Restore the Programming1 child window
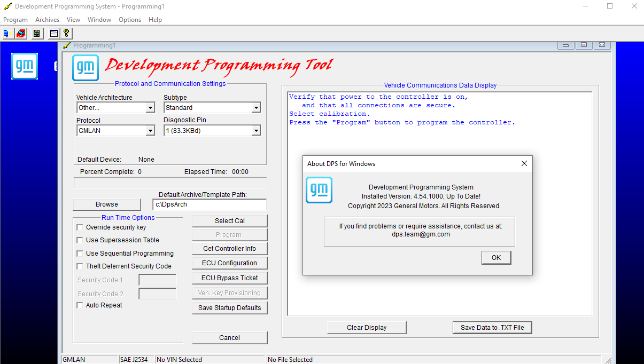644x364 pixels. (584, 45)
